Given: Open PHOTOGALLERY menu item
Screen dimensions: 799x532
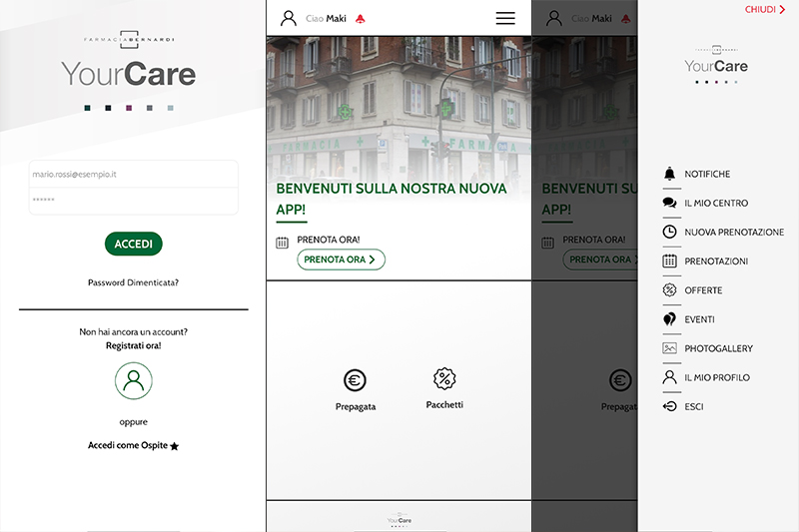Looking at the screenshot, I should [x=718, y=348].
